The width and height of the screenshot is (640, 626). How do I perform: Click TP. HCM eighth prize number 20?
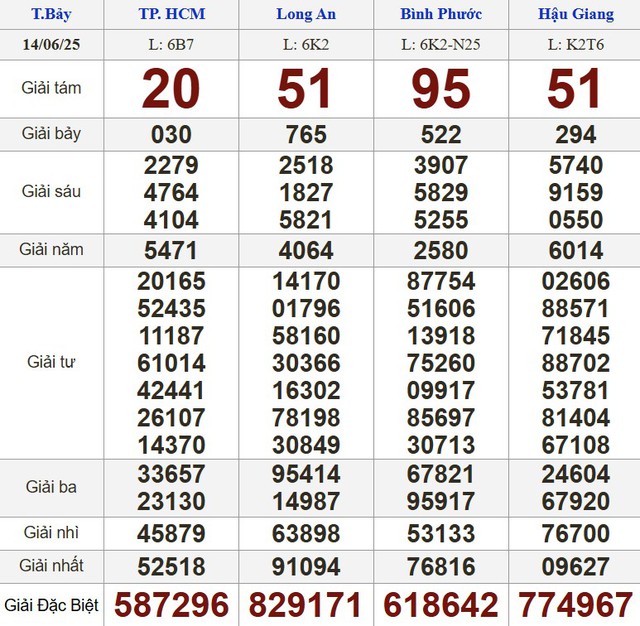tap(171, 89)
